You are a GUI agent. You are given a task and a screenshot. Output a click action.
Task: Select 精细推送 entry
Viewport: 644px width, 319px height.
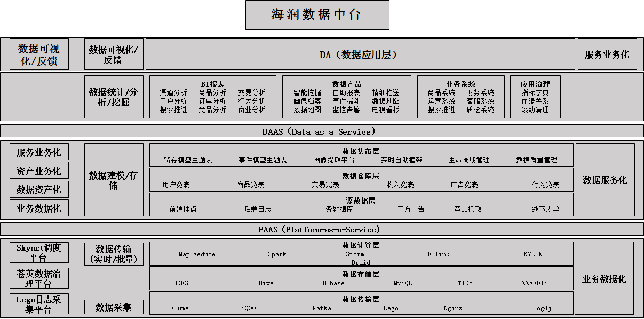(386, 92)
